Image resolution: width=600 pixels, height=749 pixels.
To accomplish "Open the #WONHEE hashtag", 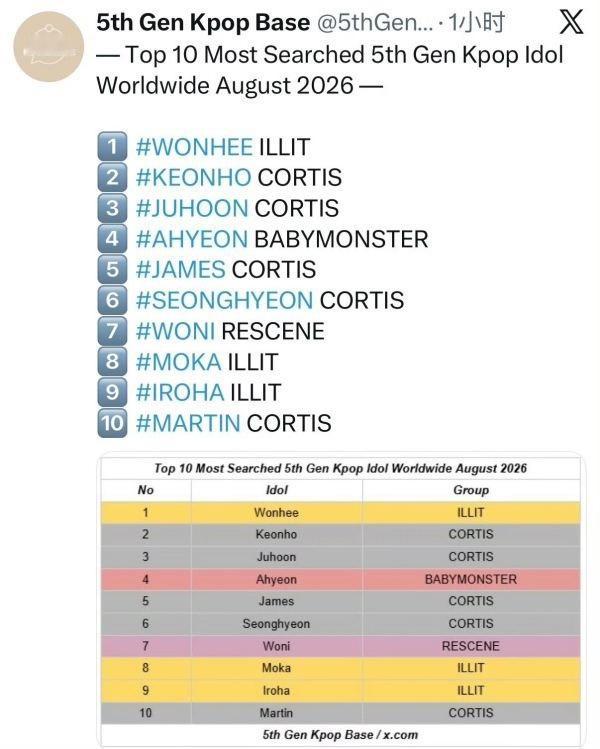I will (x=194, y=147).
